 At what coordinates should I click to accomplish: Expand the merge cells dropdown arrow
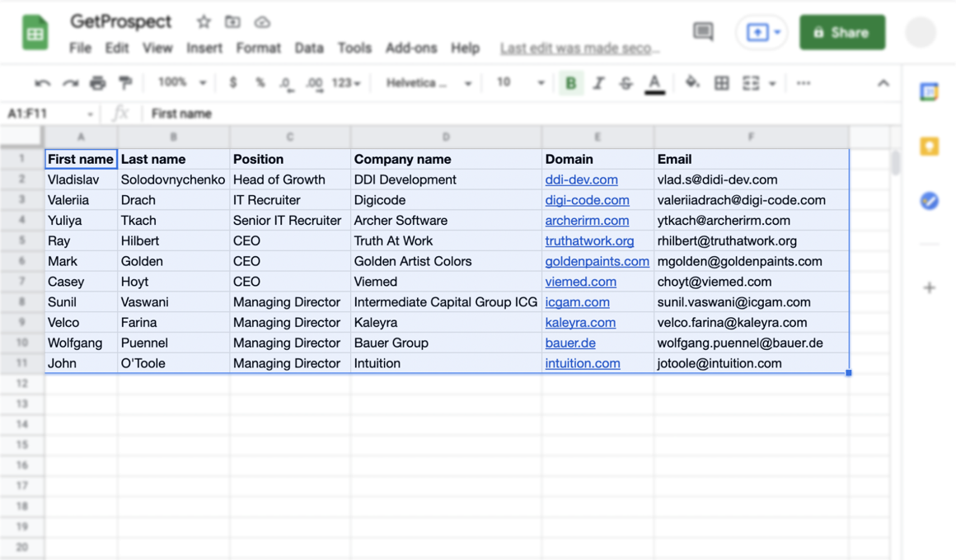(772, 83)
